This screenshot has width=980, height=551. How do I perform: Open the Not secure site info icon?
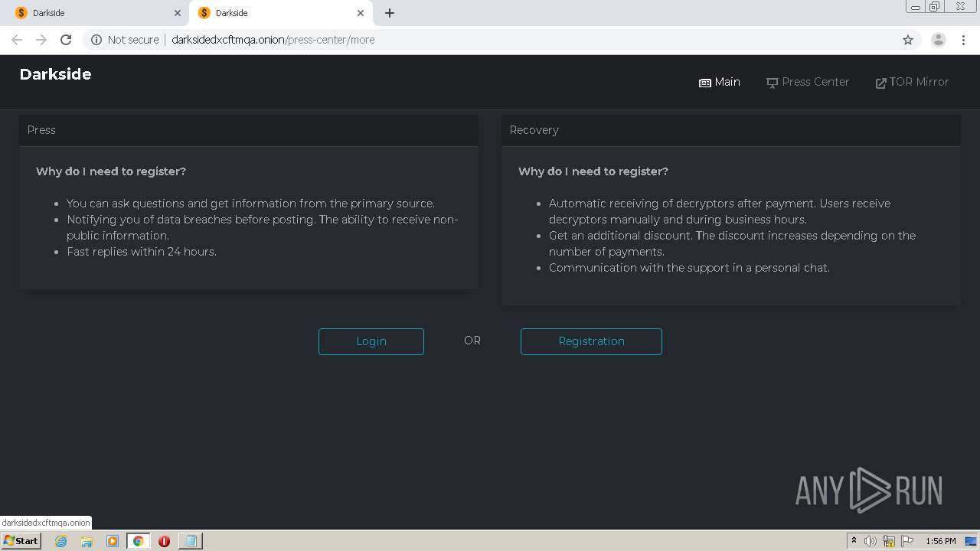coord(96,40)
